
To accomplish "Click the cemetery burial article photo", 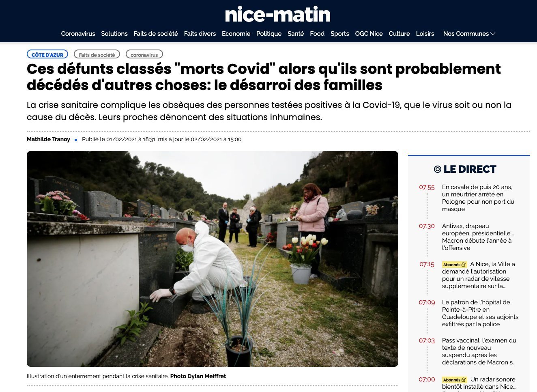I will point(213,259).
